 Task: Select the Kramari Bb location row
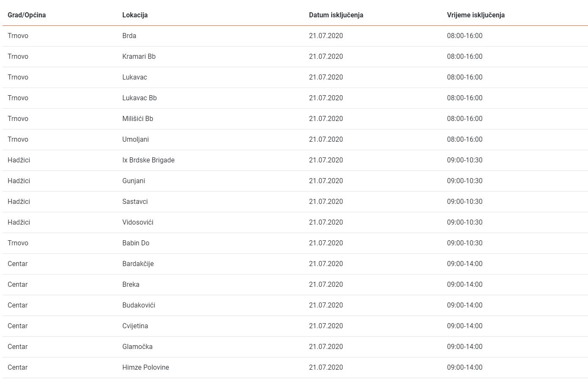coord(139,56)
